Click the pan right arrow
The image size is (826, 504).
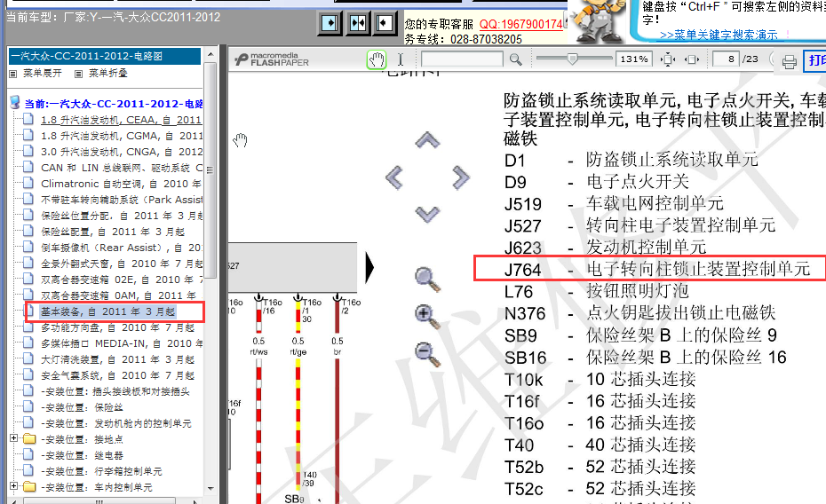(460, 177)
